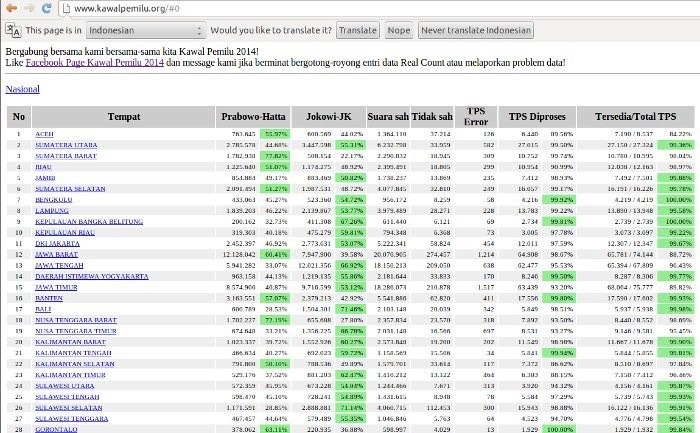Go to the Nasional breadcrumb link
The image size is (700, 433).
[22, 90]
